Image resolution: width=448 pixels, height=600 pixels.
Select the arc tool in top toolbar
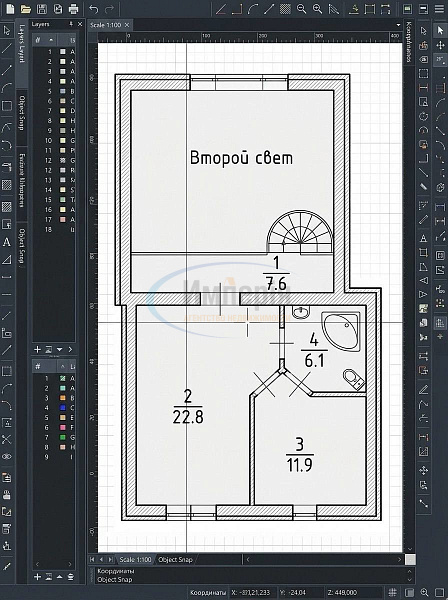pos(253,9)
